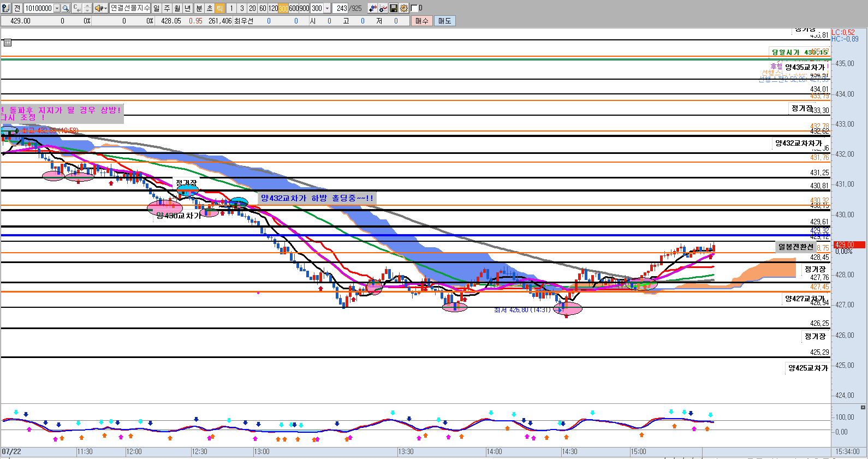Select the 일 (daily) period button
Screen dimensions: 868x459
click(x=157, y=8)
